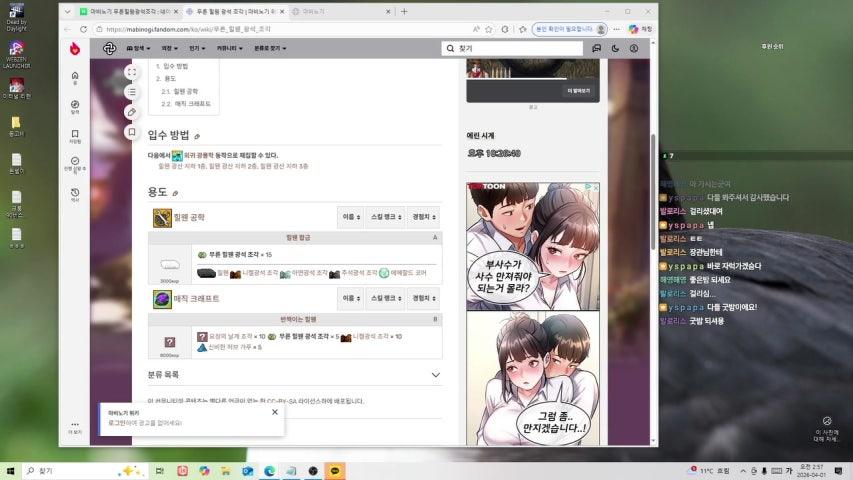Open a new browser tab with the plus button
Viewport: 853px width, 480px height.
404,11
